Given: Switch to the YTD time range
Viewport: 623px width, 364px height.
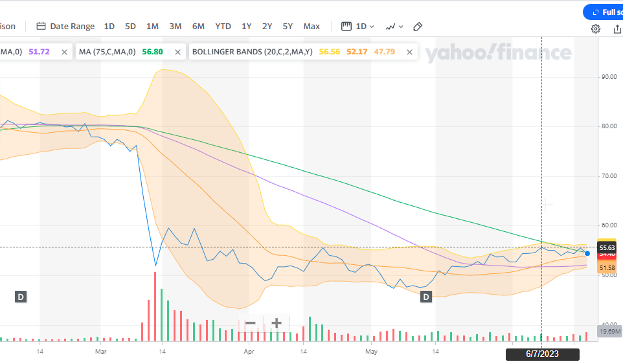Looking at the screenshot, I should click(x=223, y=27).
